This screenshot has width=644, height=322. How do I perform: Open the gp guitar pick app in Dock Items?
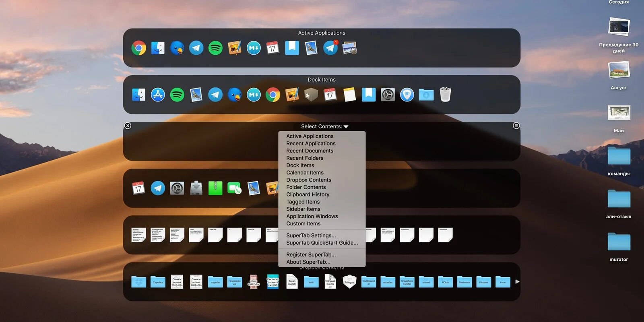point(407,95)
